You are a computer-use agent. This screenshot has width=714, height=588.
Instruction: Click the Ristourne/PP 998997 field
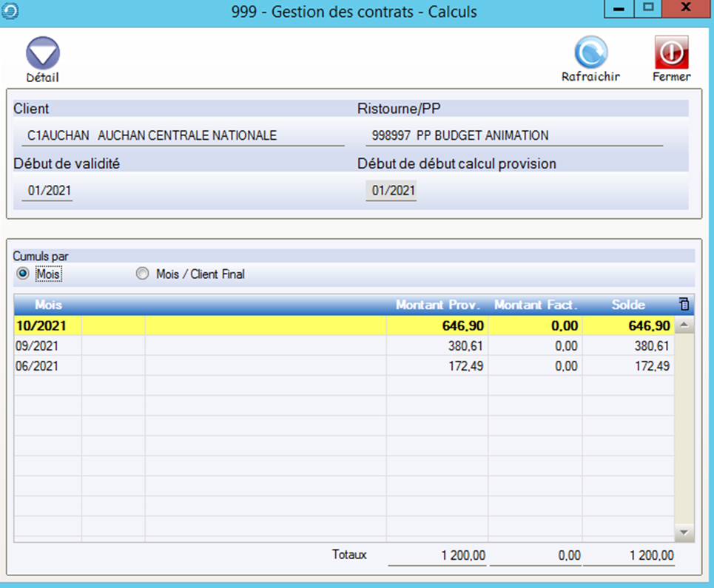(514, 136)
